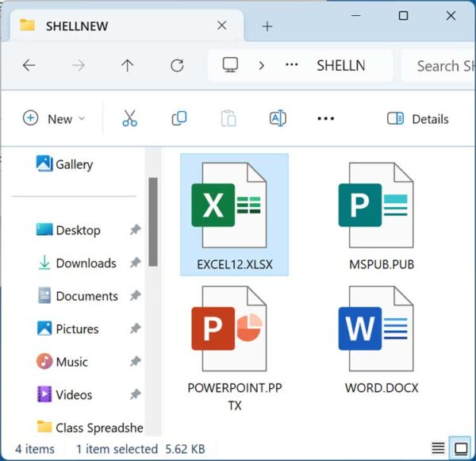
Task: Click the This PC monitor icon in address bar
Action: [x=230, y=65]
